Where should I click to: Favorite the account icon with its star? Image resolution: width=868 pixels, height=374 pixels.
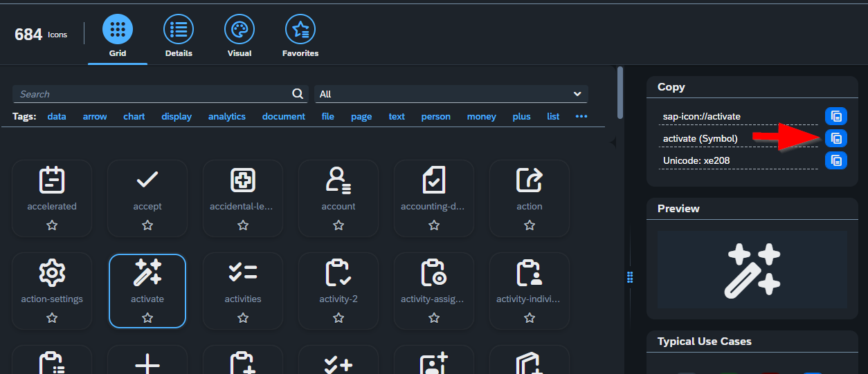tap(338, 225)
